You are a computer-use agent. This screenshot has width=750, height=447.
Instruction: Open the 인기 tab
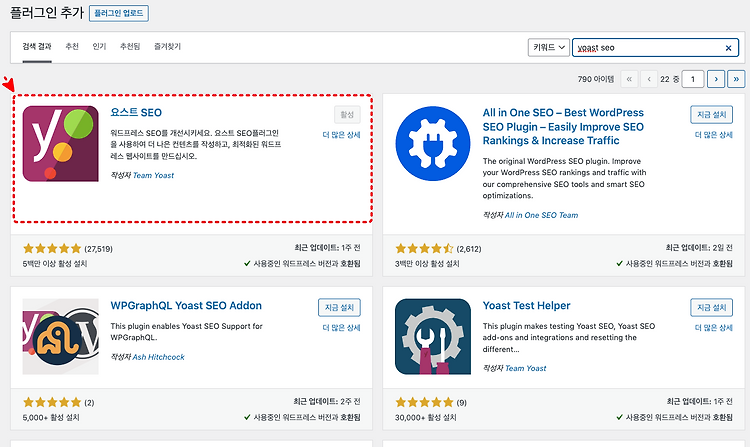[x=99, y=46]
